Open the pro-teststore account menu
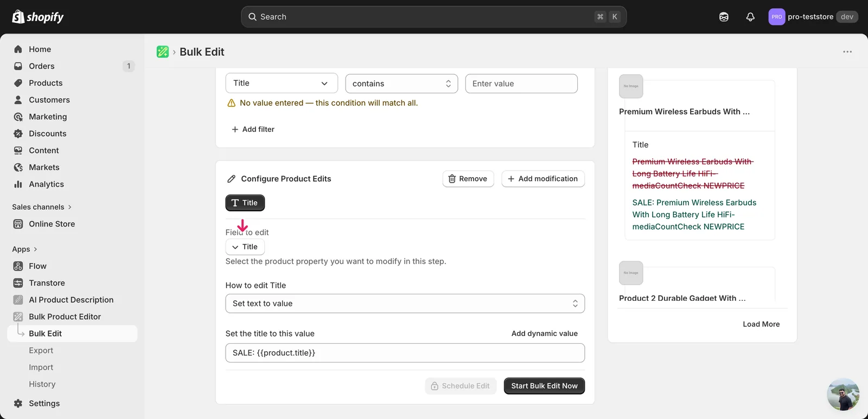 813,17
